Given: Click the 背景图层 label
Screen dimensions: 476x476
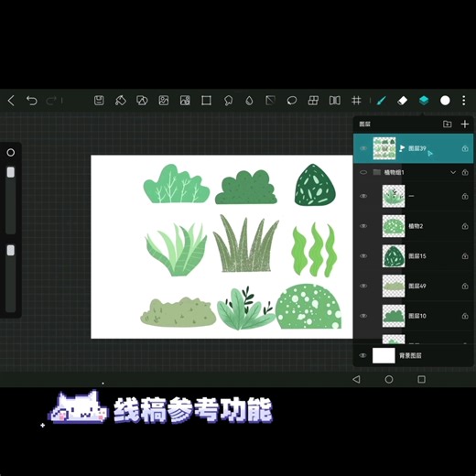Looking at the screenshot, I should pyautogui.click(x=410, y=355).
